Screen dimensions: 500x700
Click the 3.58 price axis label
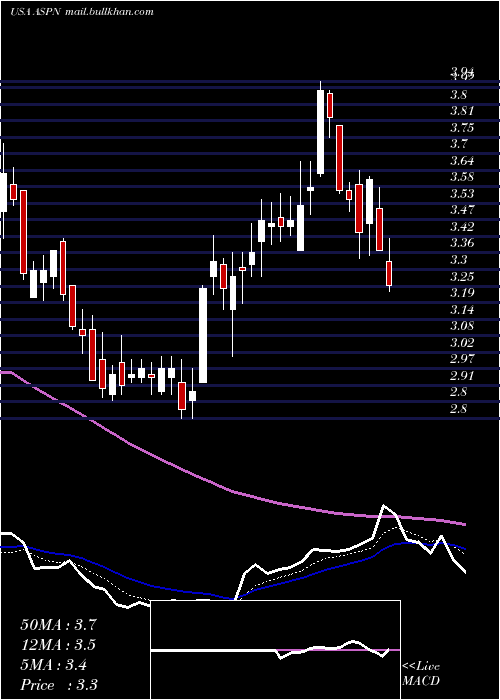(462, 177)
